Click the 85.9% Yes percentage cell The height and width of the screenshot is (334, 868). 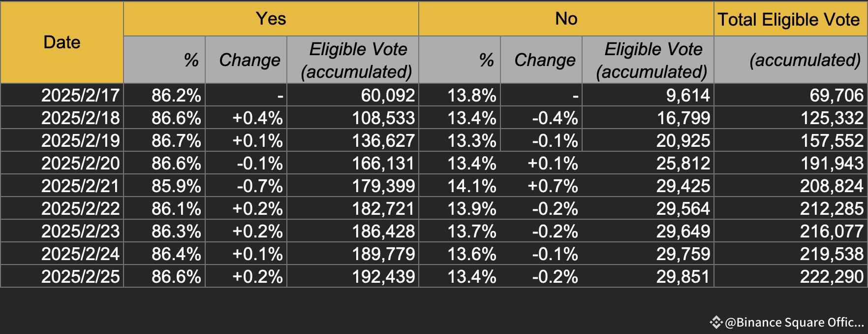(176, 186)
